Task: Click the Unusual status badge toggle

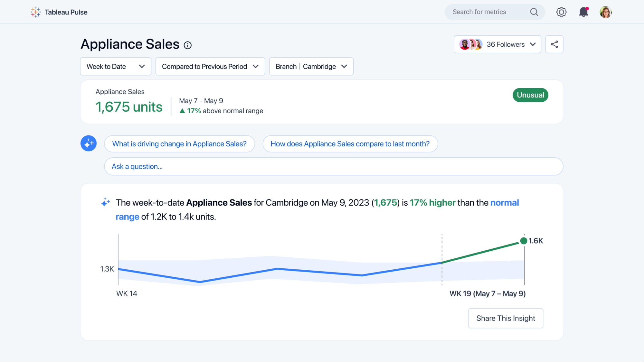Action: 530,95
